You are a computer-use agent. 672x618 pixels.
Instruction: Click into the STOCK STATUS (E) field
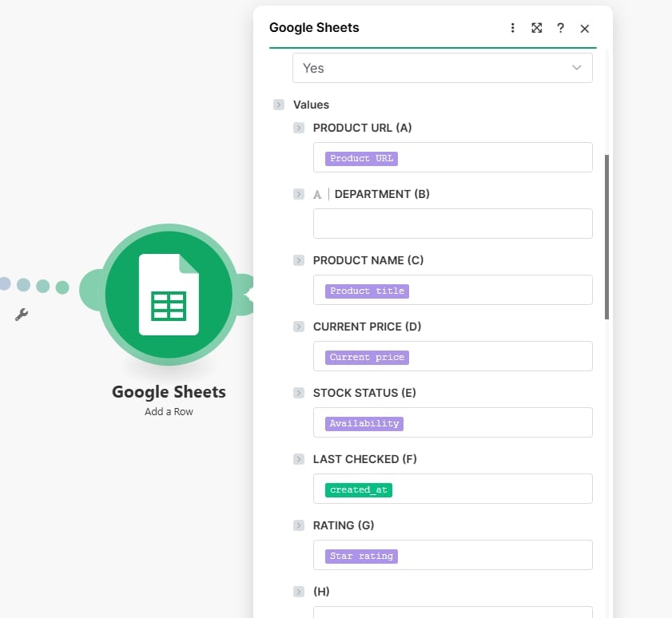click(x=453, y=422)
